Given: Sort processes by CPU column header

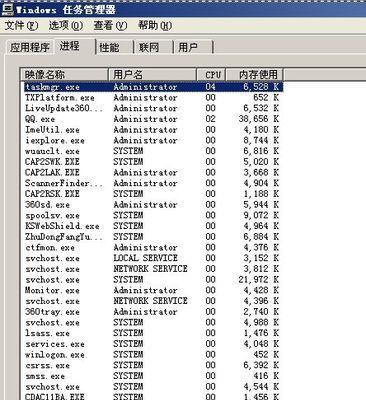Looking at the screenshot, I should point(211,74).
